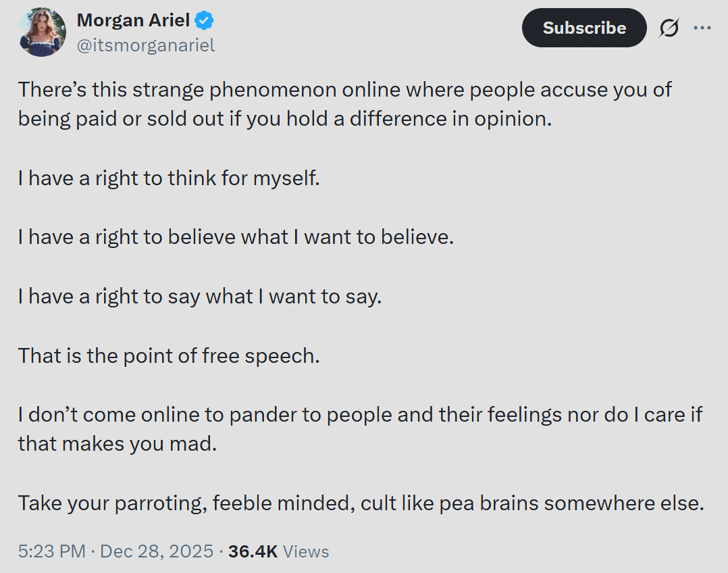Select the free speech paragraph text

click(x=169, y=355)
